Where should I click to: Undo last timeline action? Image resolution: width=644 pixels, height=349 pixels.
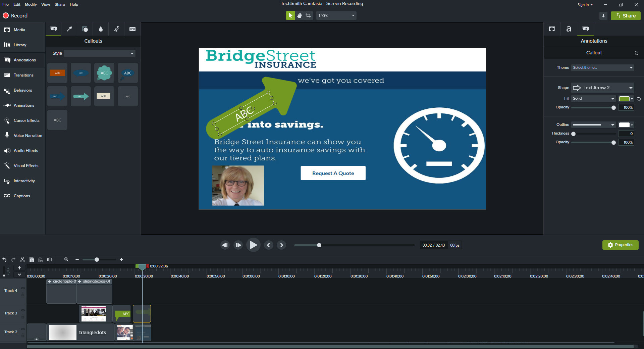4,259
